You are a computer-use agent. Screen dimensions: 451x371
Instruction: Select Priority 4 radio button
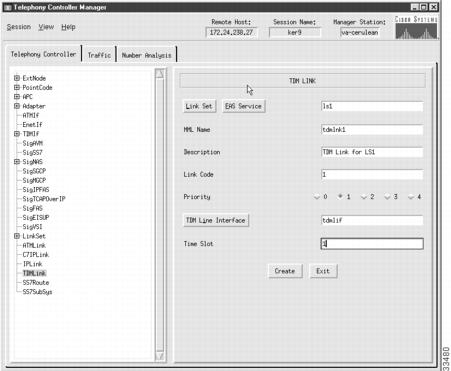411,197
